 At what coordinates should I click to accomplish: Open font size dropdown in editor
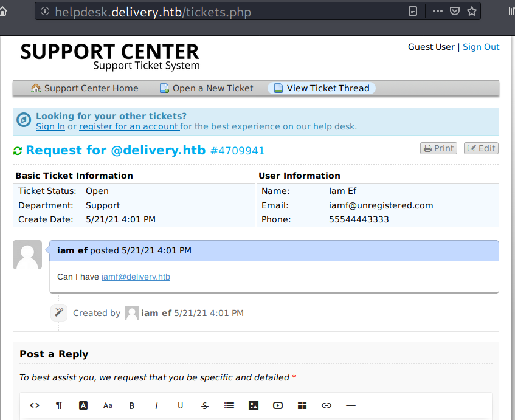click(x=108, y=405)
